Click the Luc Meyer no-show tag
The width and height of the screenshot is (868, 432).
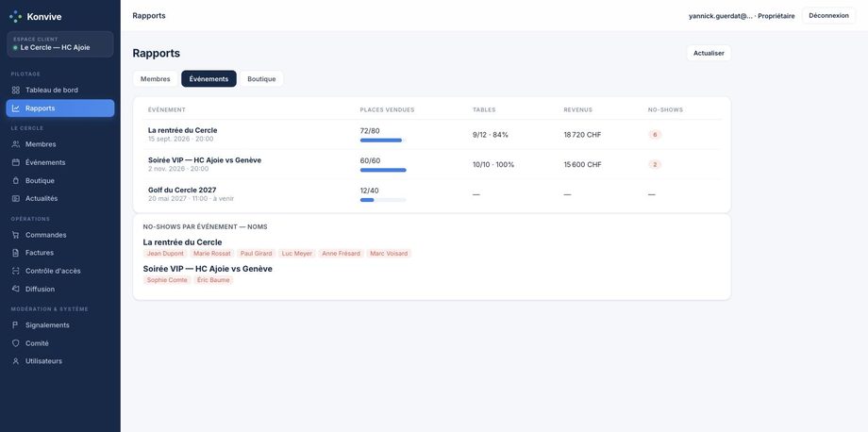coord(296,254)
